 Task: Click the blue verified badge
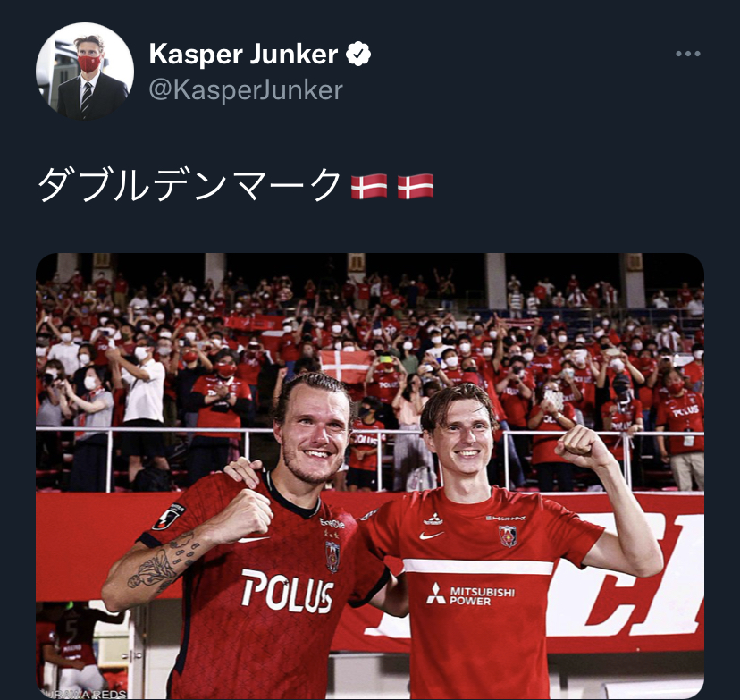pyautogui.click(x=358, y=54)
